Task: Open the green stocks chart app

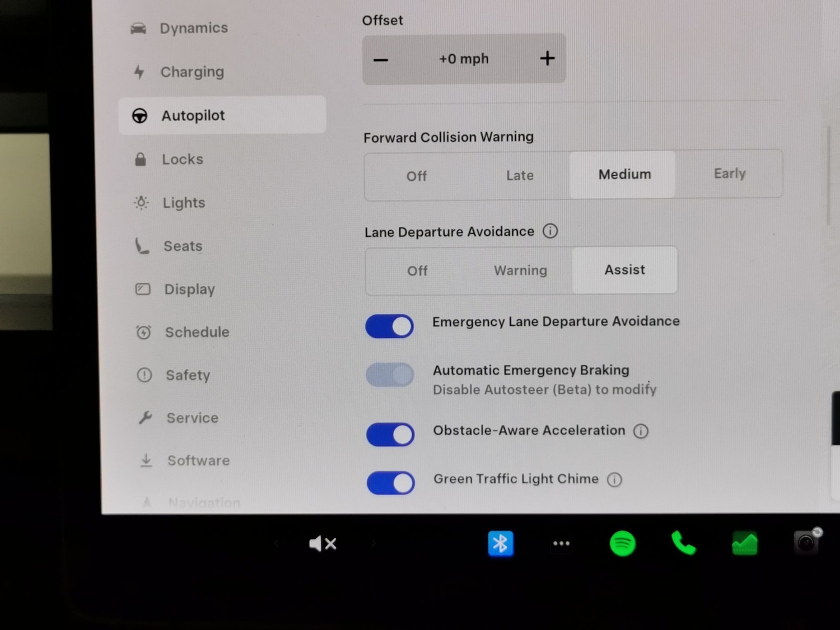Action: pos(744,543)
